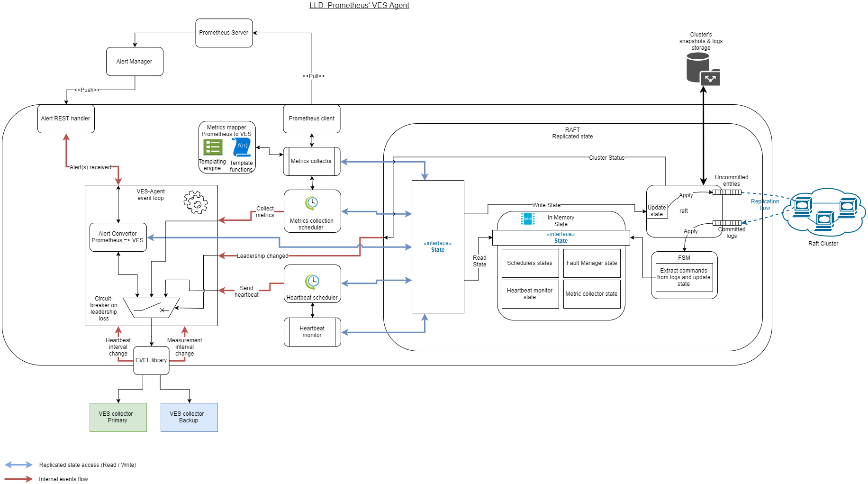Screen dimensions: 868x484
Task: Select the Heartbeat monitor box
Action: coord(312,332)
